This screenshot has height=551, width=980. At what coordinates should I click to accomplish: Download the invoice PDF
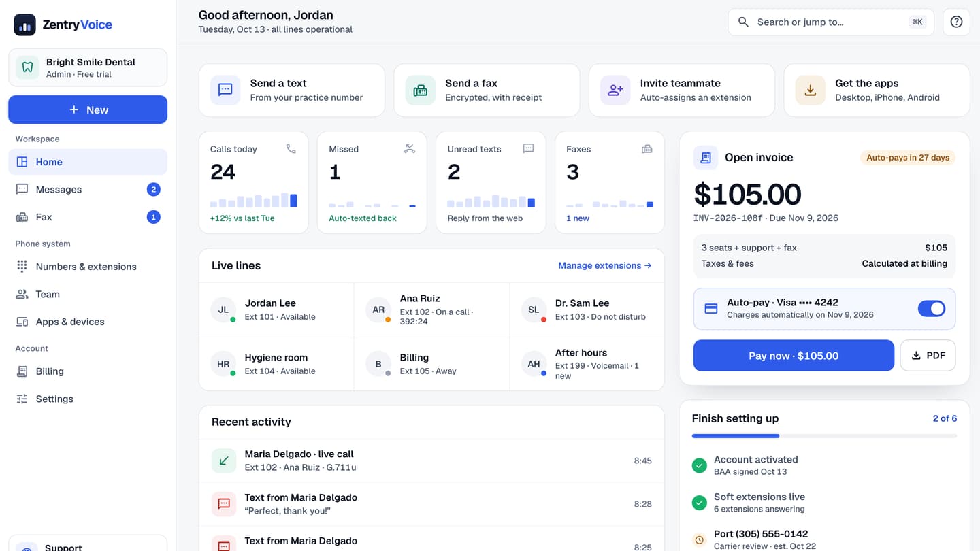coord(928,356)
